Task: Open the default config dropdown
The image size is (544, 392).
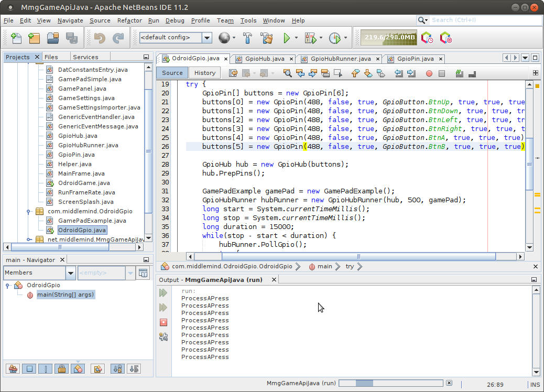Action: pyautogui.click(x=206, y=38)
